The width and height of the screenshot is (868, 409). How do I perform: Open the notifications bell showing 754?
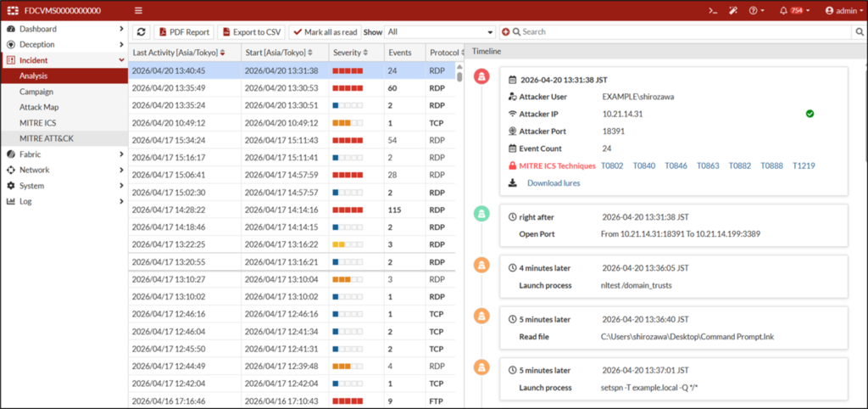[x=793, y=10]
